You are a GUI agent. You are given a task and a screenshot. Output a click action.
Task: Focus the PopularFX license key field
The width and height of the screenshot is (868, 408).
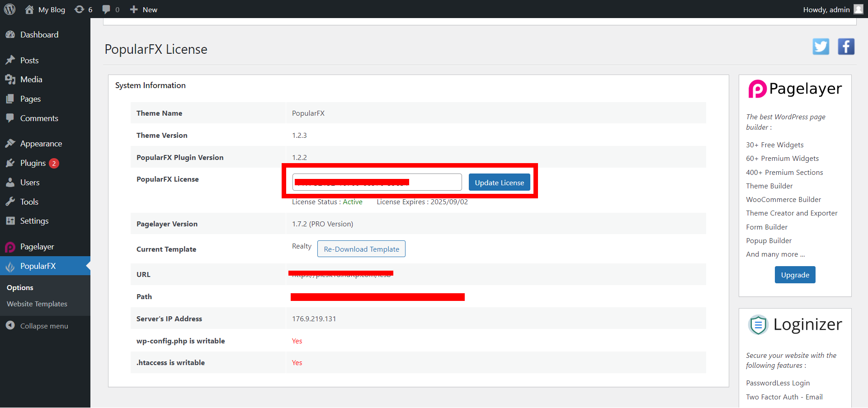pyautogui.click(x=377, y=182)
